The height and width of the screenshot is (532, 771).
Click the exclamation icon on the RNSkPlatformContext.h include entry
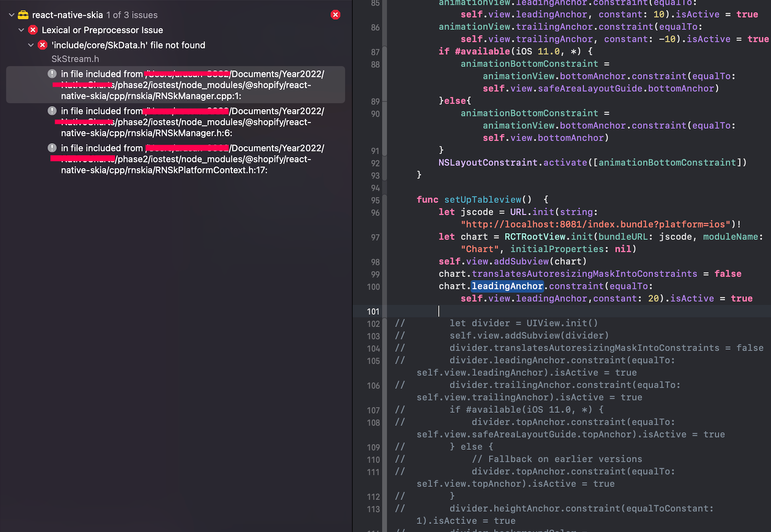(52, 148)
